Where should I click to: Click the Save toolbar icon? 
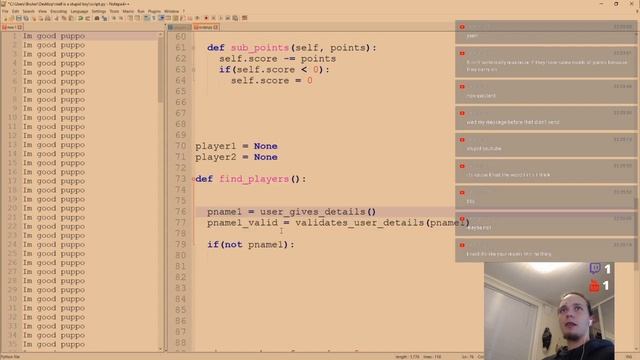pos(19,18)
